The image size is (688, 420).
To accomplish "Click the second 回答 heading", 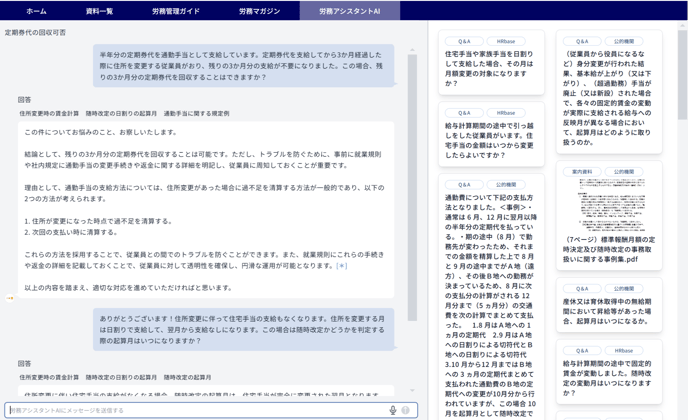I will pyautogui.click(x=24, y=363).
